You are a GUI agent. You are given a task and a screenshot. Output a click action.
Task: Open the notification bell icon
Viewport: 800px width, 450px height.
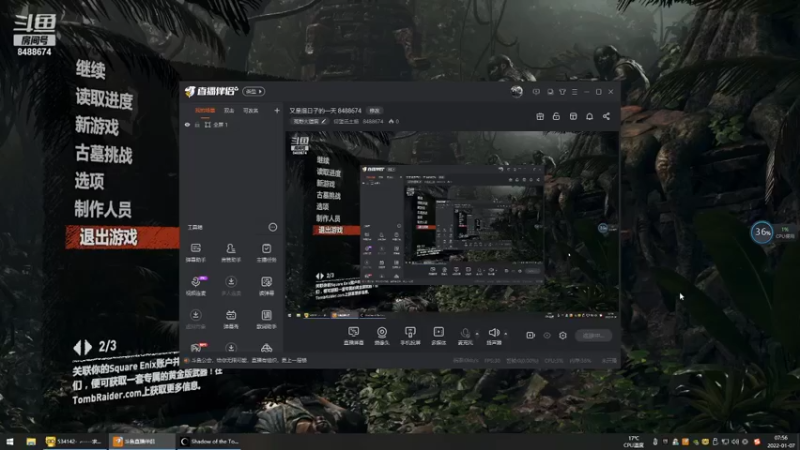click(589, 116)
